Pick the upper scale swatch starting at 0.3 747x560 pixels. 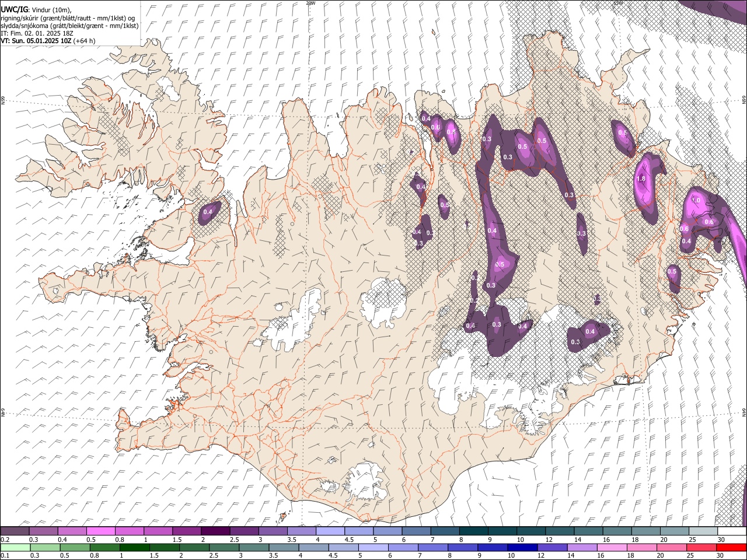point(44,531)
